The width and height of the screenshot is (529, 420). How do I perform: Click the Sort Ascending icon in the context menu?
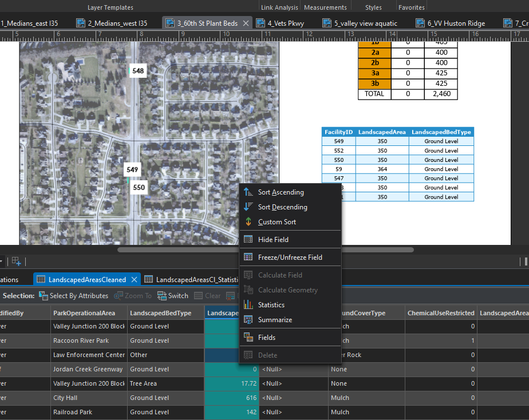click(x=248, y=192)
